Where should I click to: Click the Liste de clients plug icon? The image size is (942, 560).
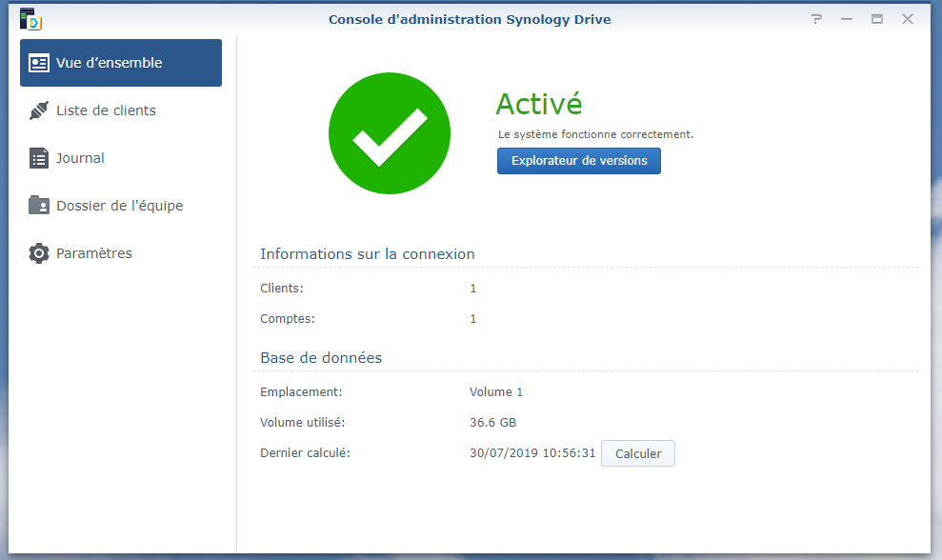pyautogui.click(x=39, y=110)
